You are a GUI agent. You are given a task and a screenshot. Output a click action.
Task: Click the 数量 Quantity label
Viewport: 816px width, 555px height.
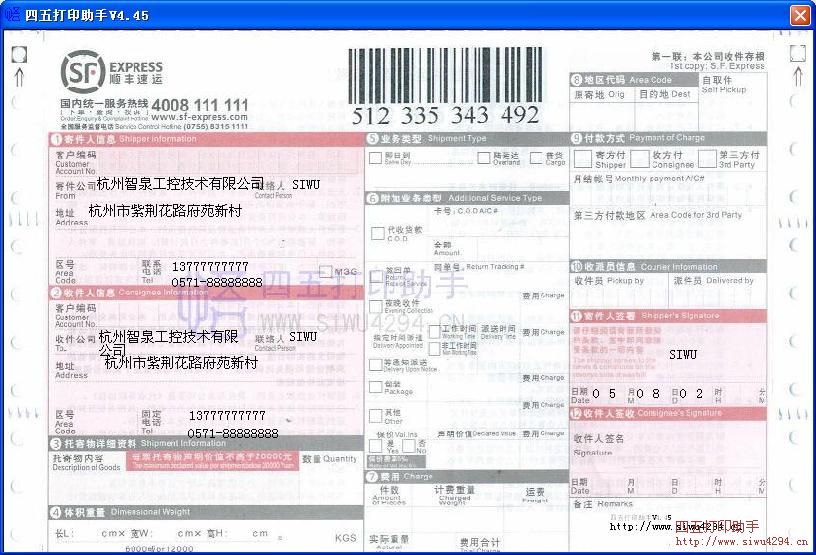point(329,459)
